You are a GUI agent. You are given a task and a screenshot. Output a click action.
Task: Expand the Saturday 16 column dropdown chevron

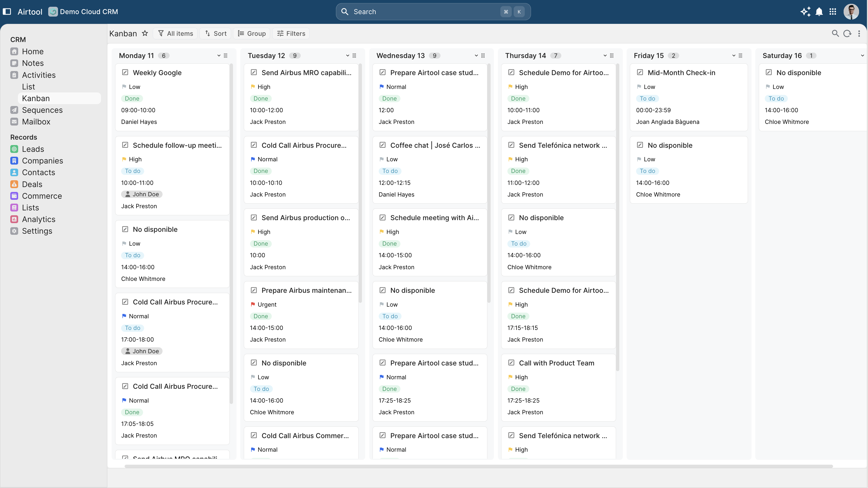point(862,55)
